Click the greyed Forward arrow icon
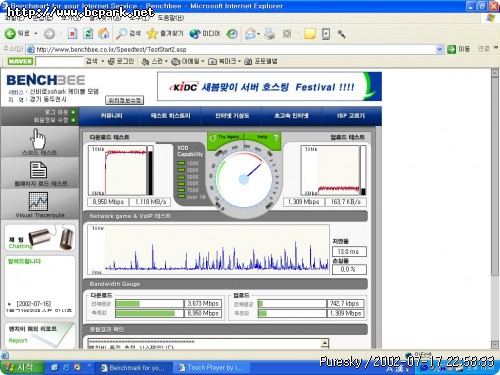Screen dimensions: 500x375 (49, 34)
